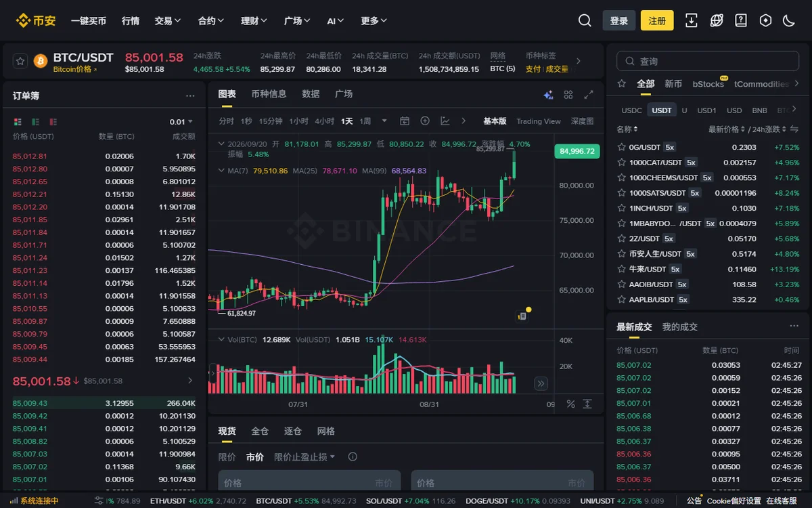Open the search magnifier in top navigation

pos(585,20)
